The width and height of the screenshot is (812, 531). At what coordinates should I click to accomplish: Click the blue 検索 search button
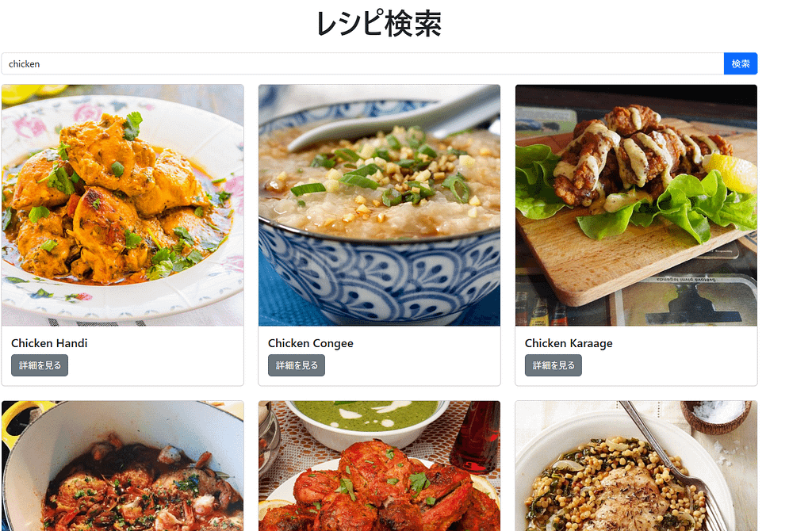tap(740, 63)
